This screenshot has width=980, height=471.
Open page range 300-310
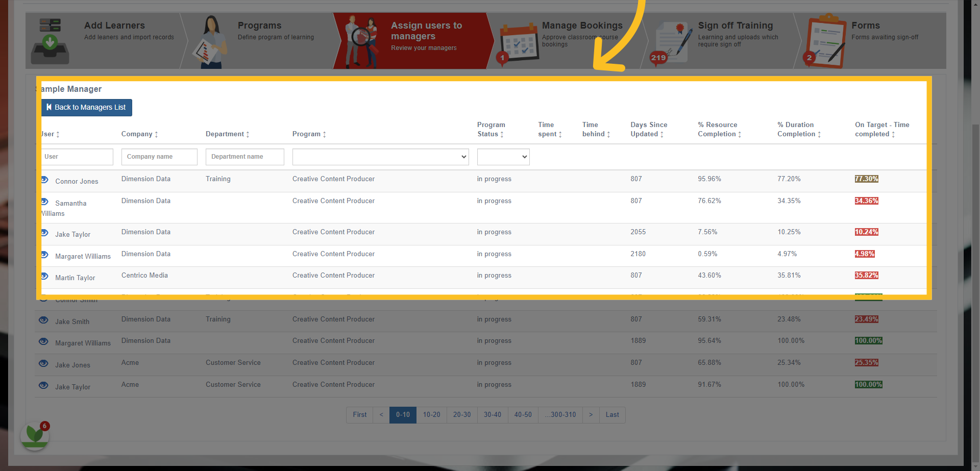(x=560, y=415)
